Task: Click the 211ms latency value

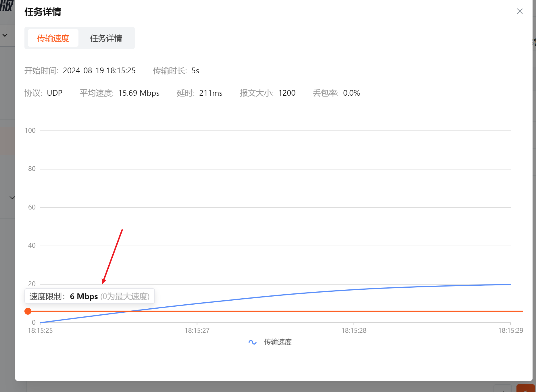Action: coord(211,93)
